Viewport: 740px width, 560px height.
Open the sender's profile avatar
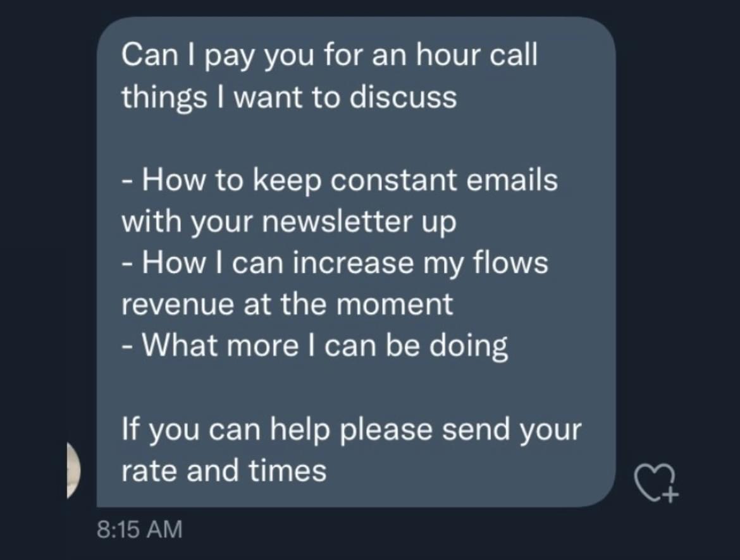coord(74,470)
